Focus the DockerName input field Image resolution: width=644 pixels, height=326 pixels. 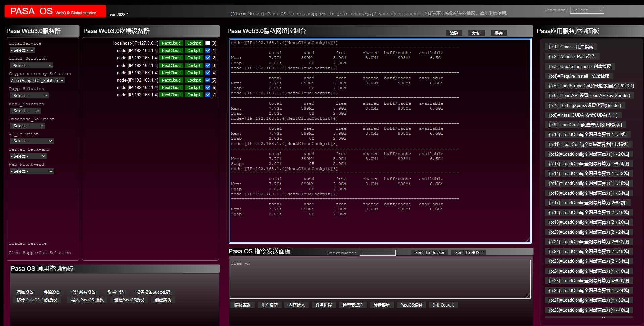point(378,253)
